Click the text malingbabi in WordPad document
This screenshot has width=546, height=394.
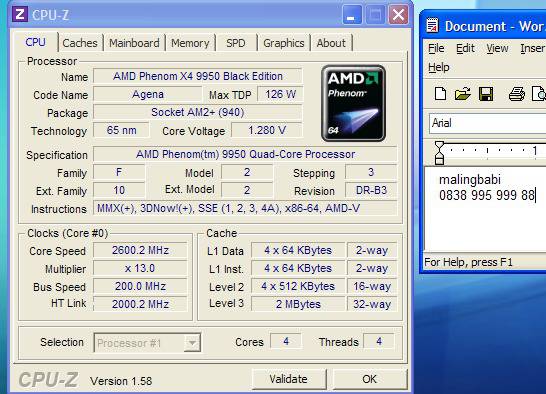point(470,180)
